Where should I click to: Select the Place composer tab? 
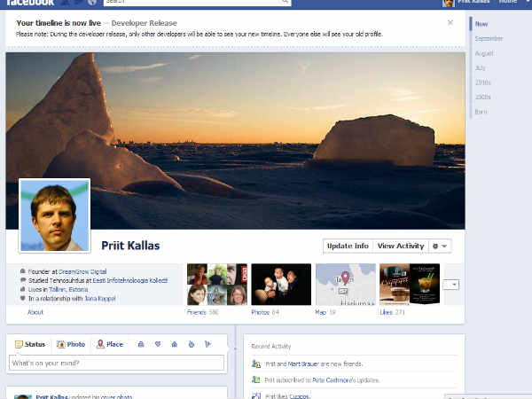click(110, 344)
